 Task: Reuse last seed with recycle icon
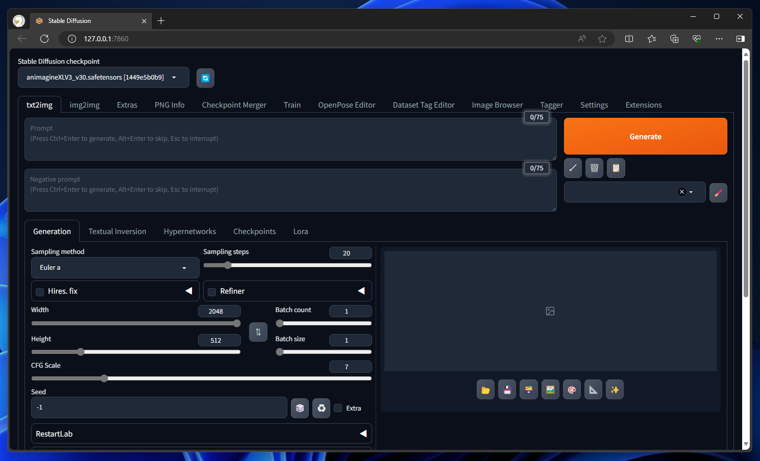(x=321, y=408)
